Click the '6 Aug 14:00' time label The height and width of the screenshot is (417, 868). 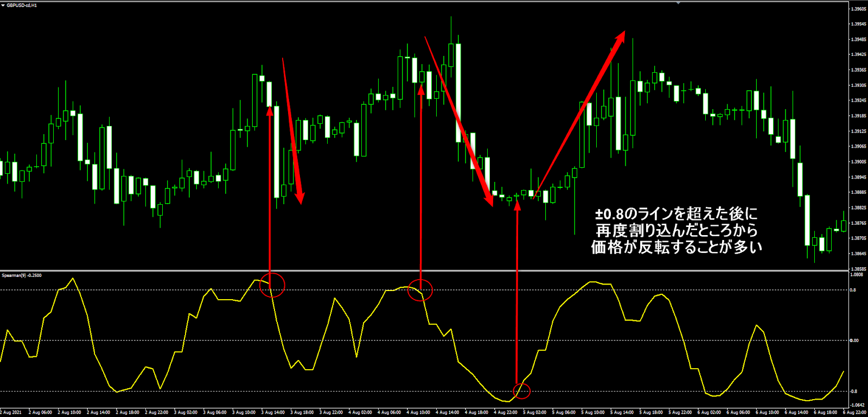797,413
